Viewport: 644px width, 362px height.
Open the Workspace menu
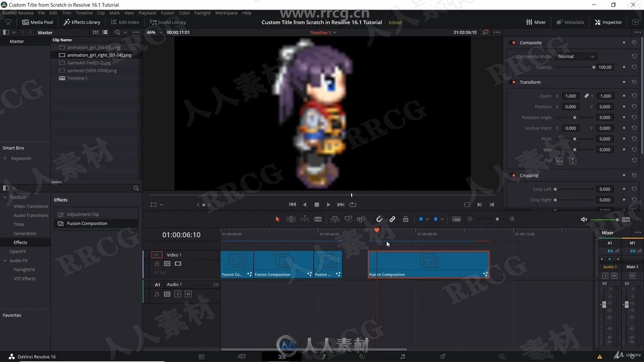click(226, 13)
